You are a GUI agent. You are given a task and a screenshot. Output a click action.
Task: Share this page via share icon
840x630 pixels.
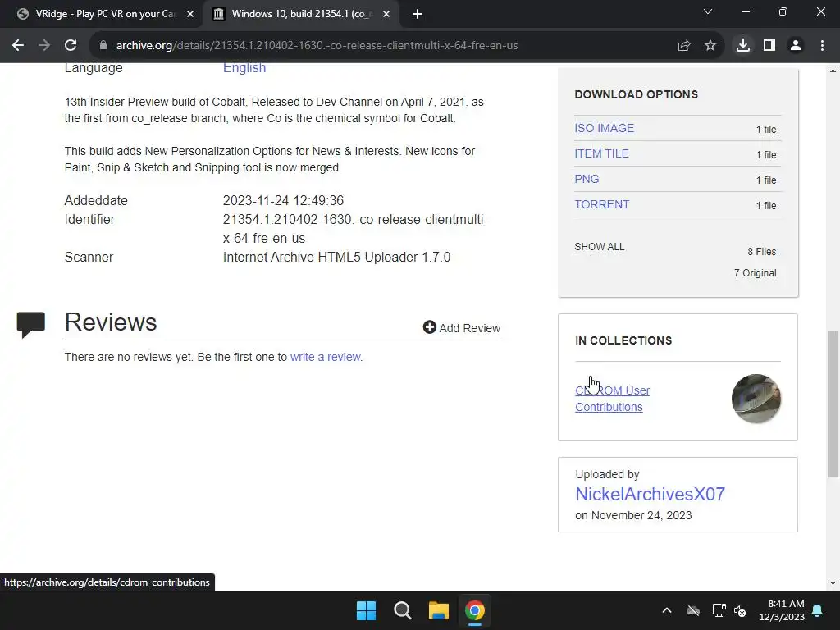pos(684,46)
